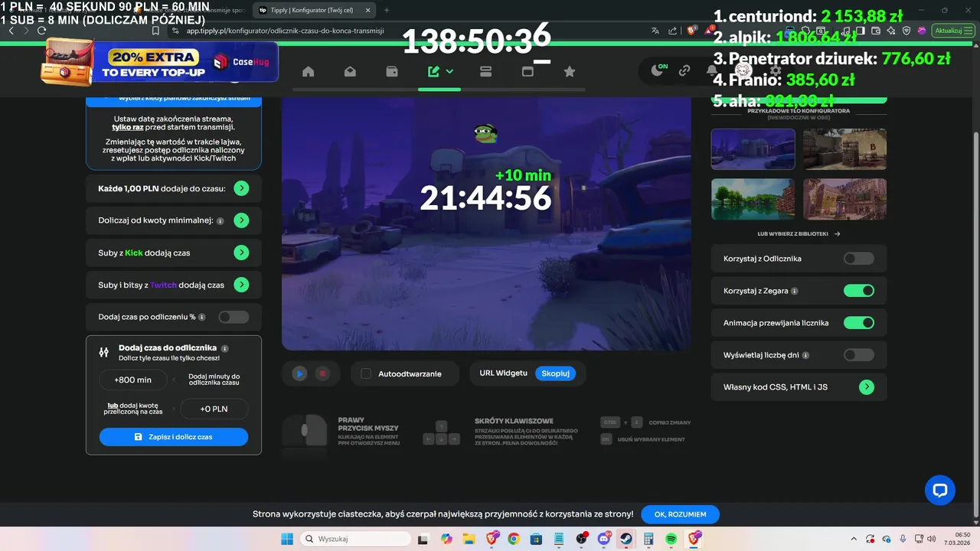Screen dimensions: 980x551
Task: Go to the Tipply home icon
Action: pos(309,72)
